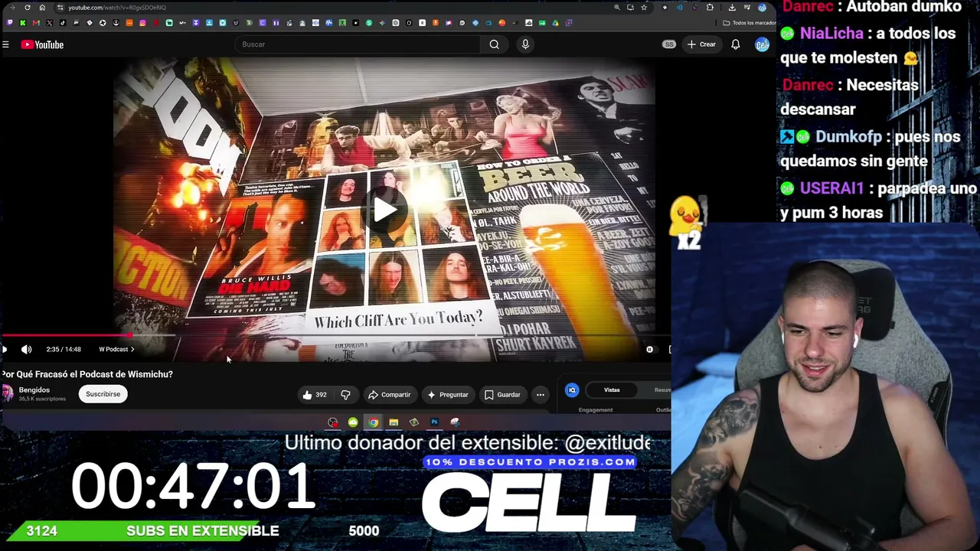This screenshot has width=980, height=551.
Task: Click the IQ icon in the side panel
Action: pos(572,390)
